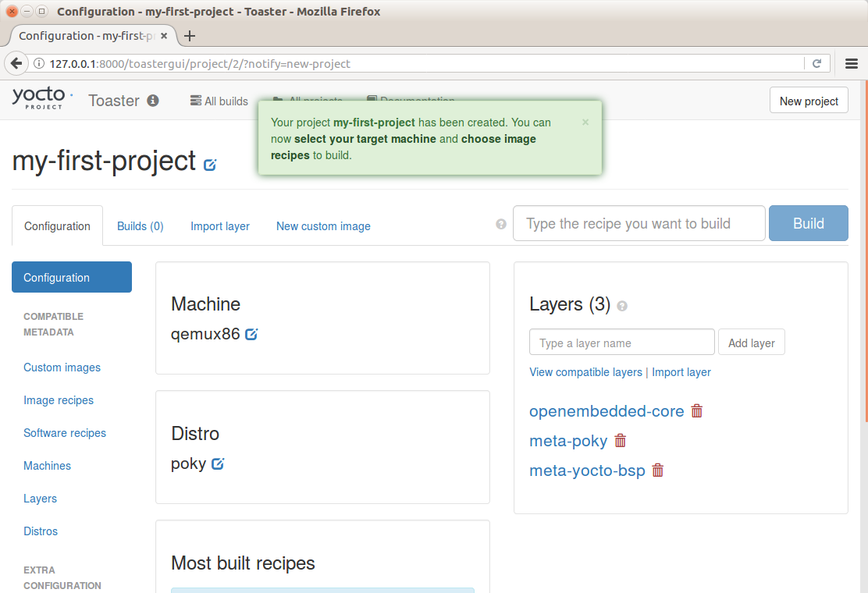The image size is (868, 593).
Task: Click the Yocto Project logo
Action: coord(42,98)
